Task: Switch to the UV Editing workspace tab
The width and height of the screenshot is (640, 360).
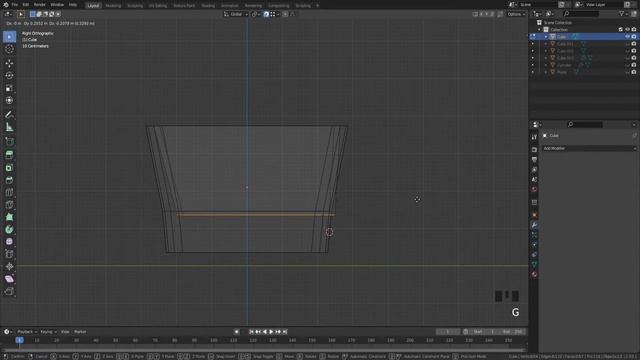Action: pos(158,6)
